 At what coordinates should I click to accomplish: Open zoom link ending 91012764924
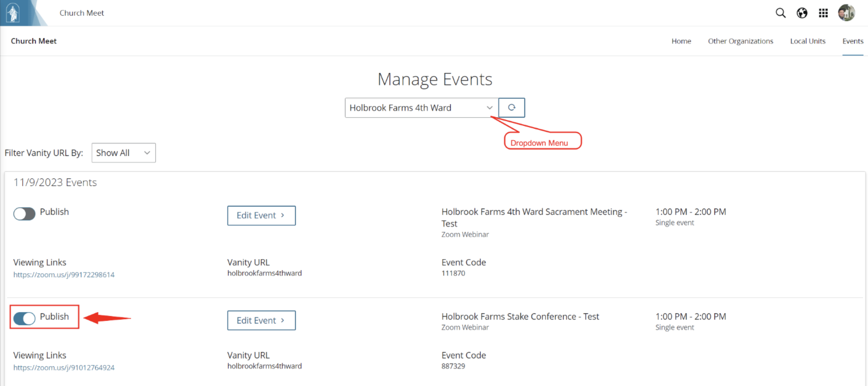pos(64,367)
